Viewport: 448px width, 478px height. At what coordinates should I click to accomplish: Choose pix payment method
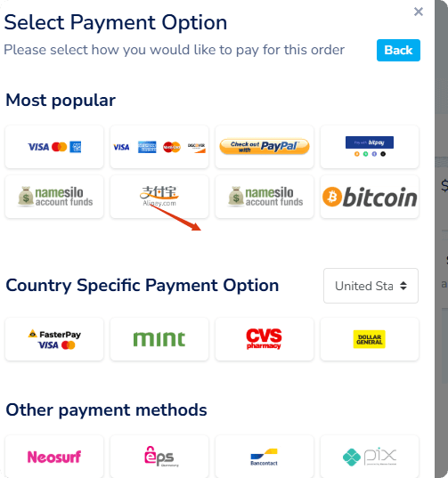coord(370,457)
